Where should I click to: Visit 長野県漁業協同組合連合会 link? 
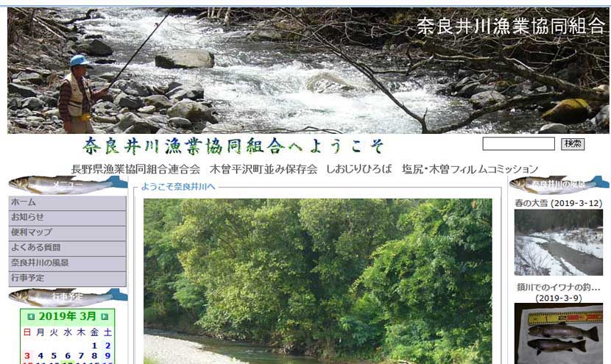click(135, 169)
